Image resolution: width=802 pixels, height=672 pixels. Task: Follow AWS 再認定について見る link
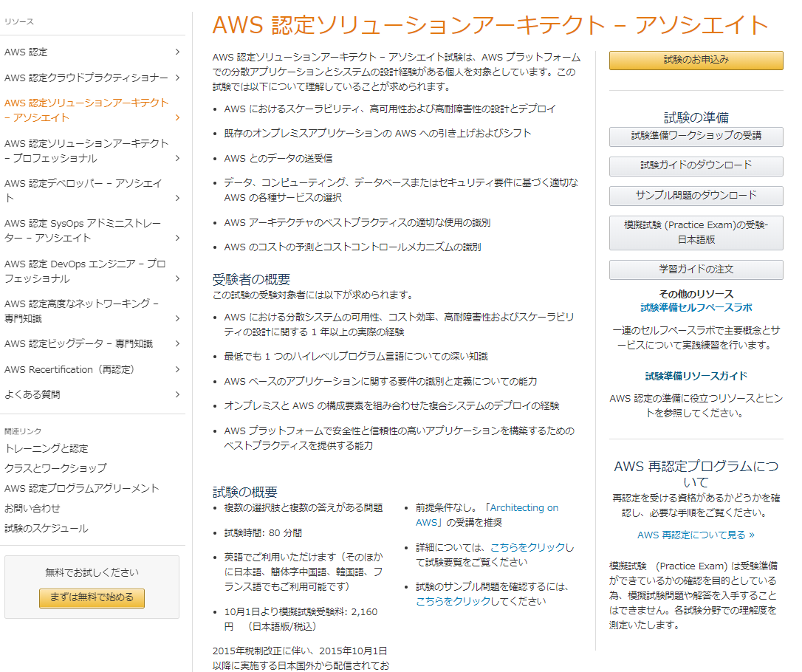click(x=696, y=535)
